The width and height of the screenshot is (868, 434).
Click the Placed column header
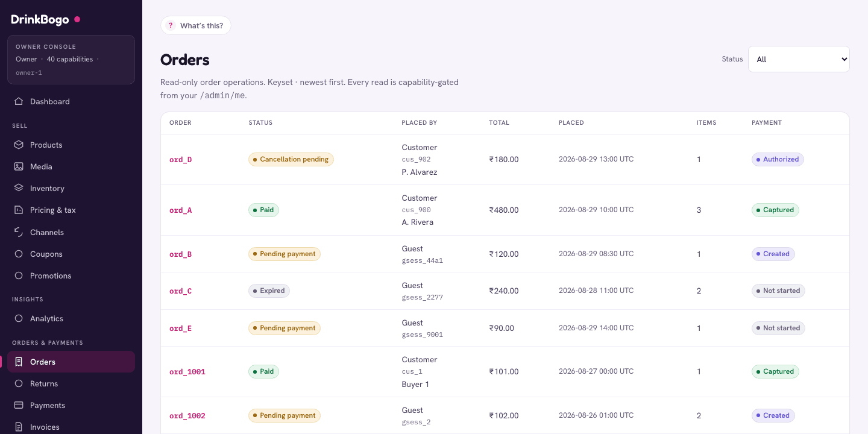[571, 123]
